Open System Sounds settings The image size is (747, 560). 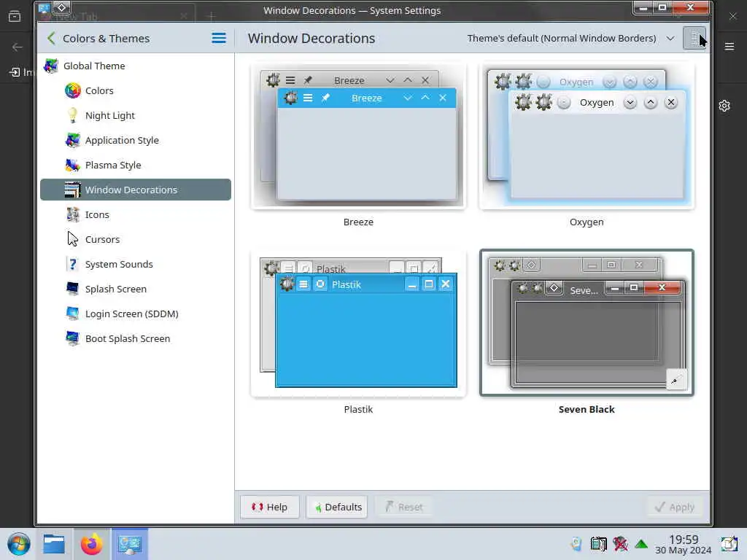tap(136, 264)
